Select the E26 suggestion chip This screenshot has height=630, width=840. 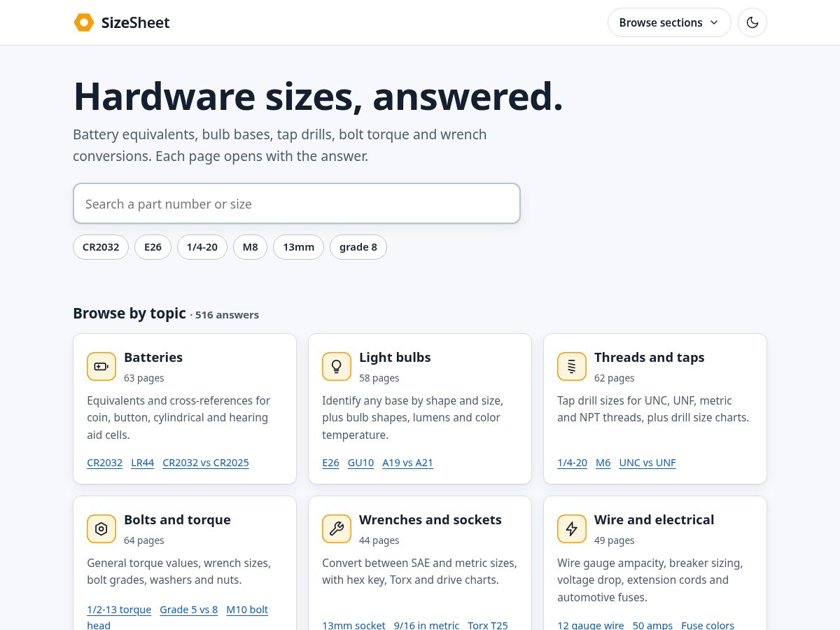[153, 247]
